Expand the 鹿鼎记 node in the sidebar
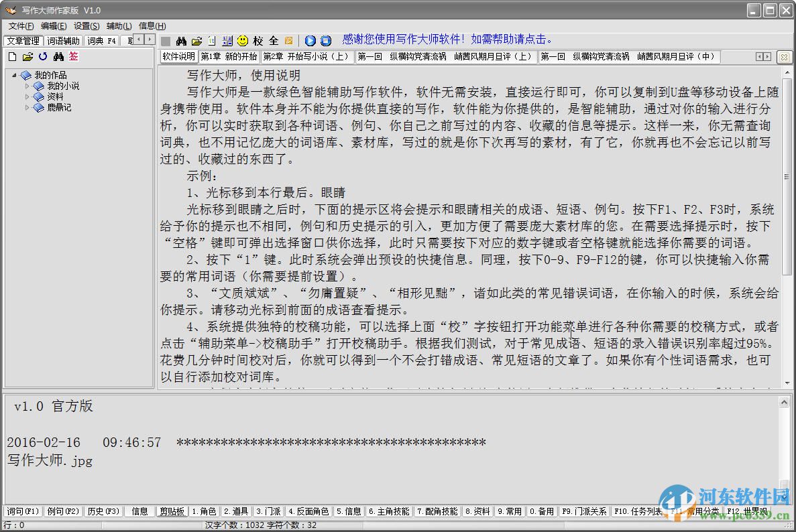Screen dimensions: 796x532 pos(27,107)
